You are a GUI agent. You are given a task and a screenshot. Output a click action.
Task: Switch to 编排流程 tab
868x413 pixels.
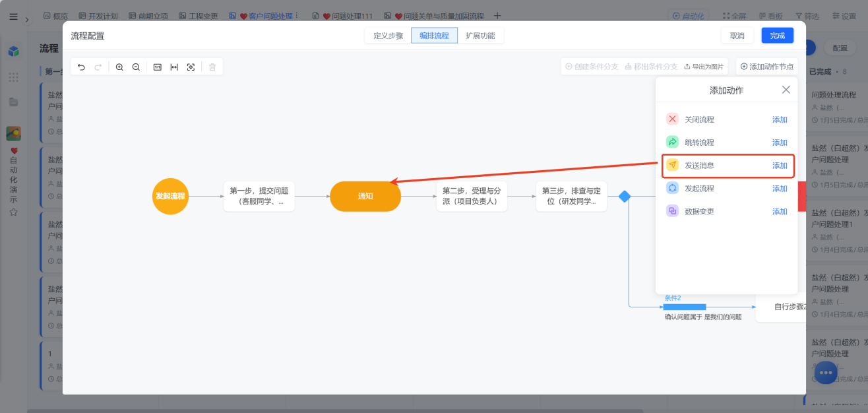click(434, 36)
